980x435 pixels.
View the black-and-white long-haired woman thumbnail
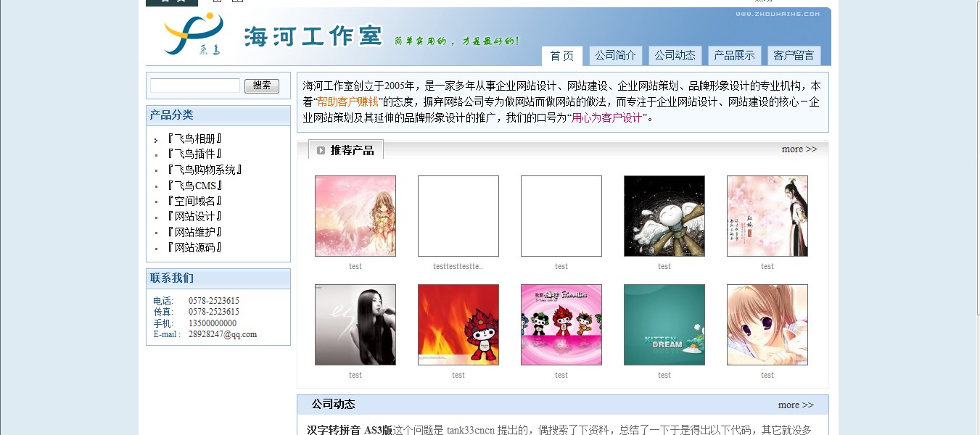355,325
